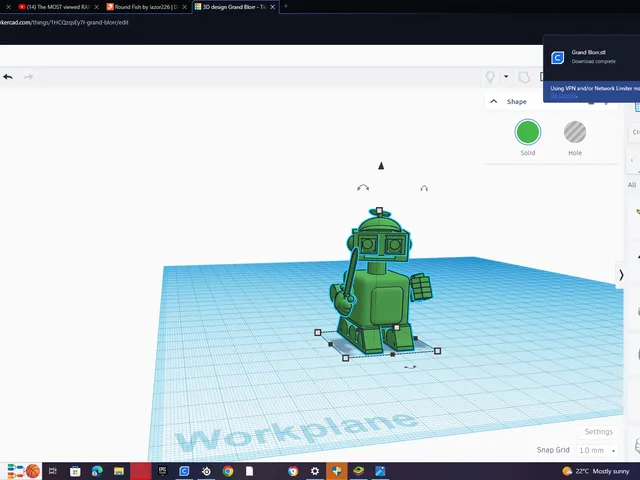Click the Solid label under the green circle
640x480 pixels.
[528, 153]
